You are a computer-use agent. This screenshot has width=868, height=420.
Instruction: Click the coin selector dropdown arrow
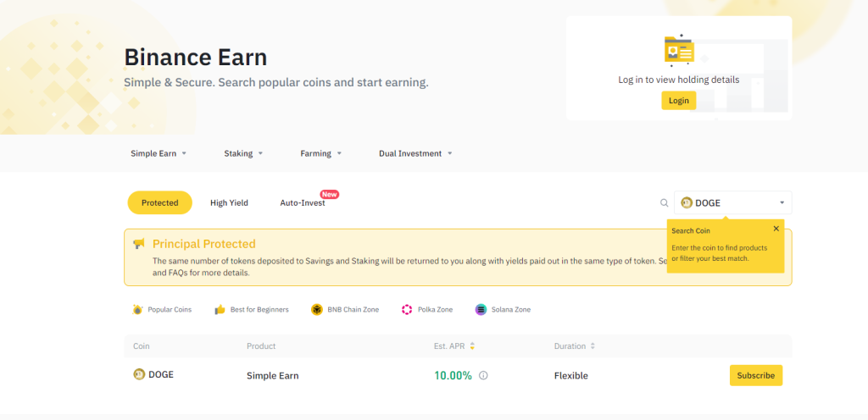tap(782, 203)
